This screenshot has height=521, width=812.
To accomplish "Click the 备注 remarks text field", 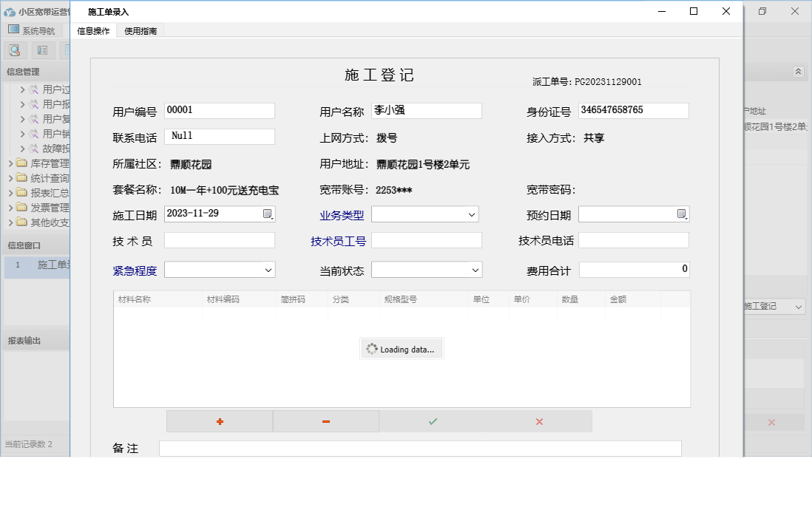I will (419, 449).
